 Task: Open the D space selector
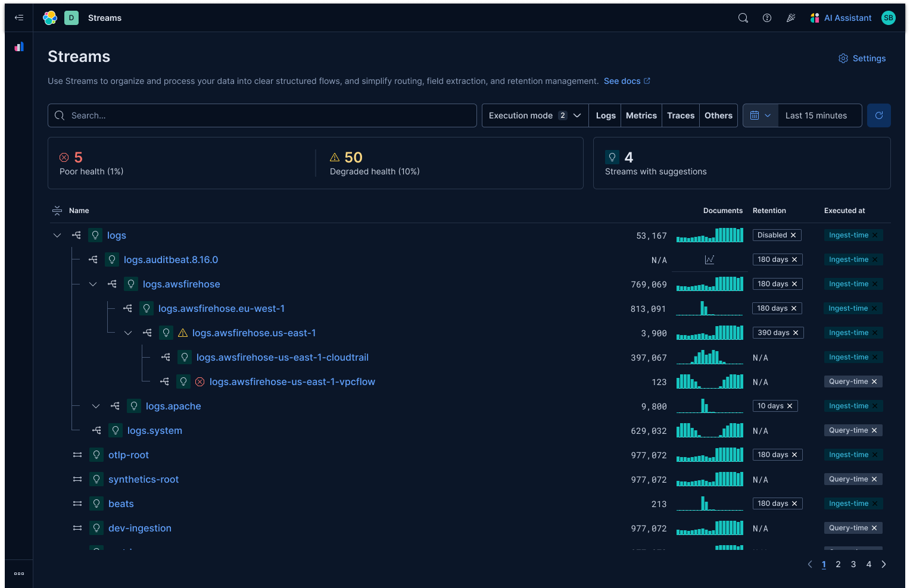click(x=71, y=18)
